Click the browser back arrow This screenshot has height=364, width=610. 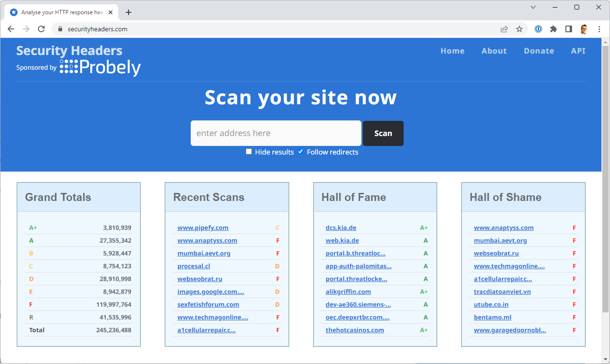click(11, 29)
